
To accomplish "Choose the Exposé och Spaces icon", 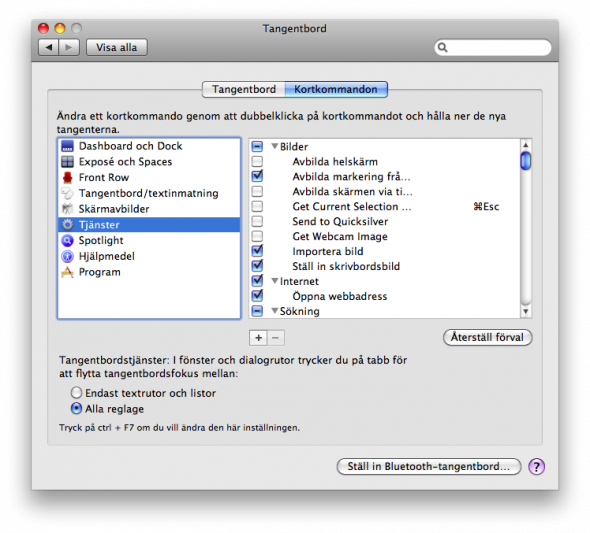I will tap(67, 162).
